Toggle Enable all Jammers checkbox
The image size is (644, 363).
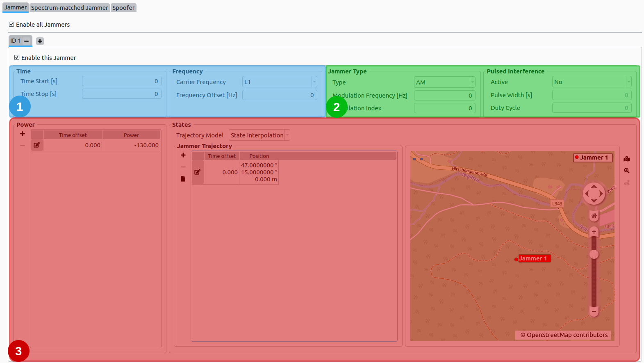click(11, 25)
